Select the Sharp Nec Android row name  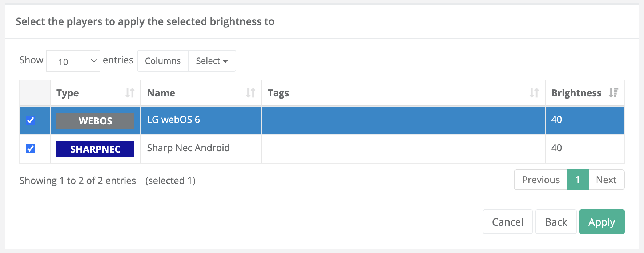point(188,148)
